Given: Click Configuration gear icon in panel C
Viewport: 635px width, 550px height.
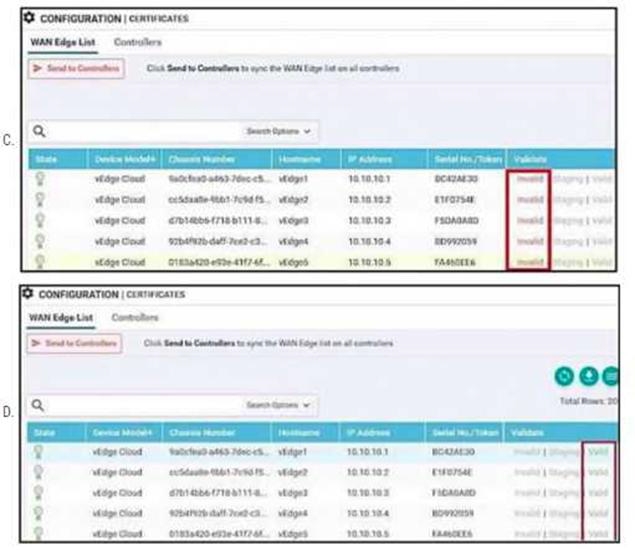Looking at the screenshot, I should tap(29, 18).
